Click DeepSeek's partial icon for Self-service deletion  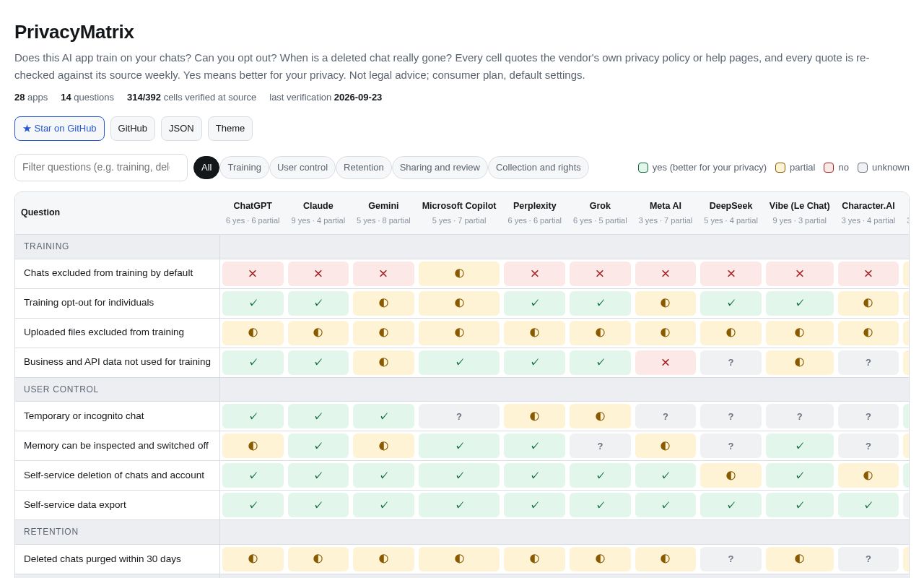(731, 475)
